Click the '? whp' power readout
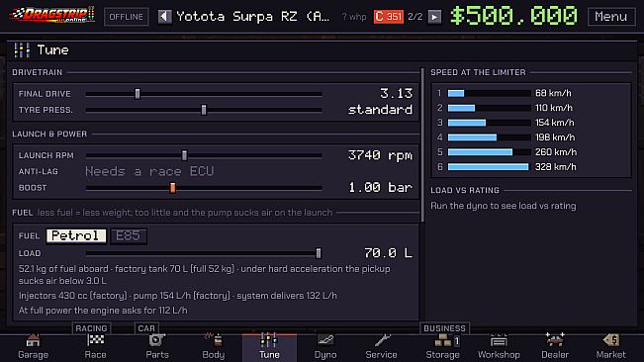This screenshot has width=644, height=362. (353, 17)
